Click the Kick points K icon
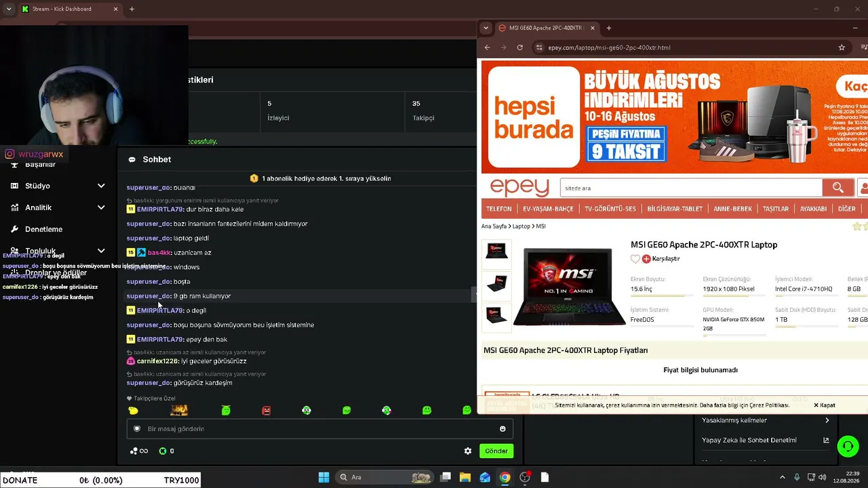This screenshot has width=868, height=488. [163, 451]
